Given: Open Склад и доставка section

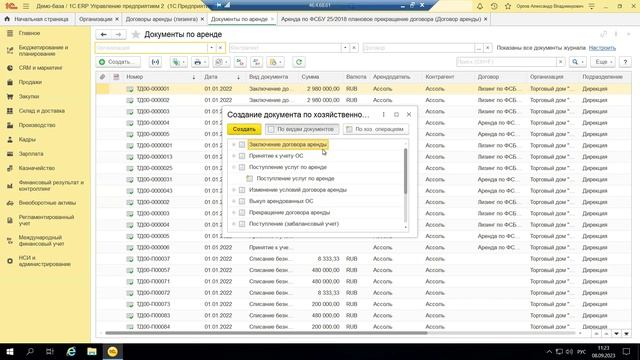Looking at the screenshot, I should point(41,111).
